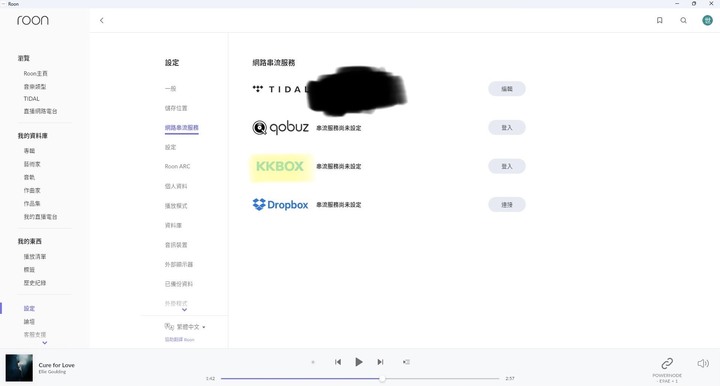Click the Cure for Love song title
The height and width of the screenshot is (386, 720).
pos(56,365)
